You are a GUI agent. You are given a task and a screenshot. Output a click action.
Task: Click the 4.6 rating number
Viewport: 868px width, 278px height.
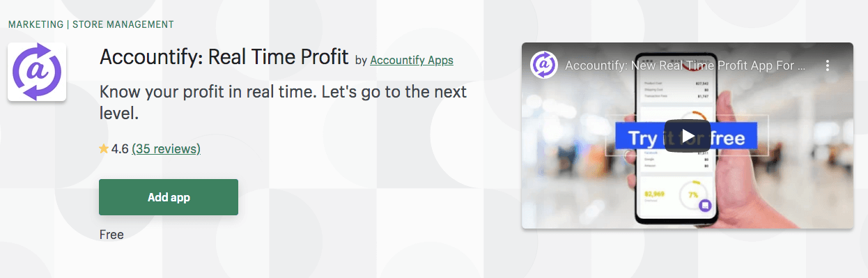pos(120,149)
